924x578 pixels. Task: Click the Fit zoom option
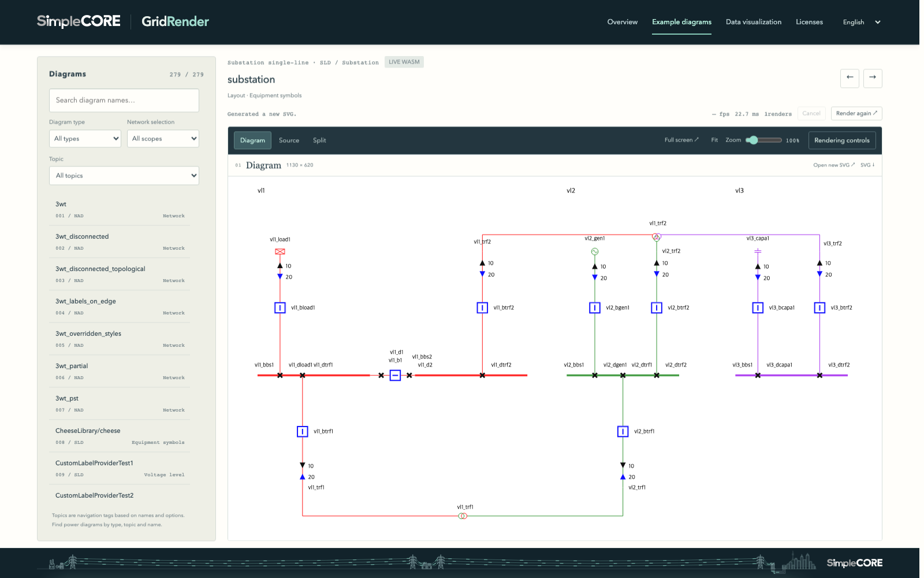[x=714, y=140]
